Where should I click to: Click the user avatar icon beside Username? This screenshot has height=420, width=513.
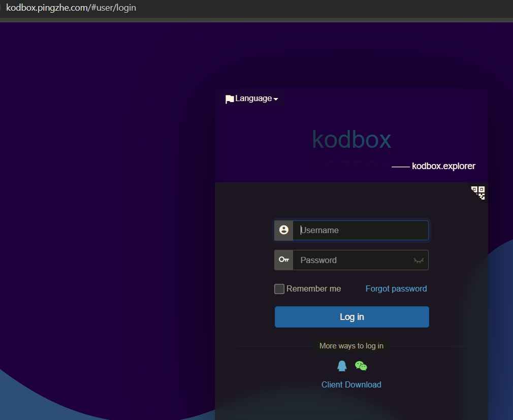point(283,230)
